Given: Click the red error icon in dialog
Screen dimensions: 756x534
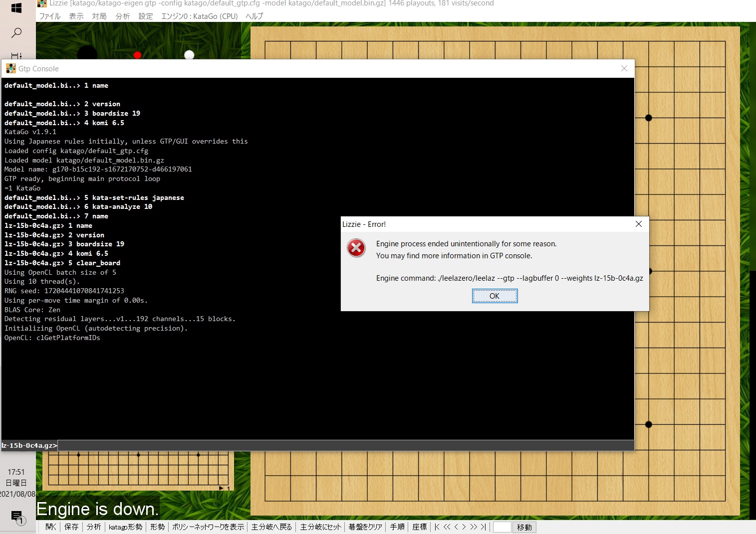Looking at the screenshot, I should (x=356, y=248).
